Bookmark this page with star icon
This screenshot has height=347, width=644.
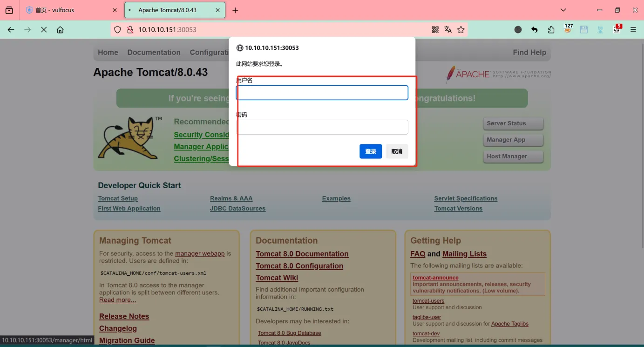coord(461,30)
